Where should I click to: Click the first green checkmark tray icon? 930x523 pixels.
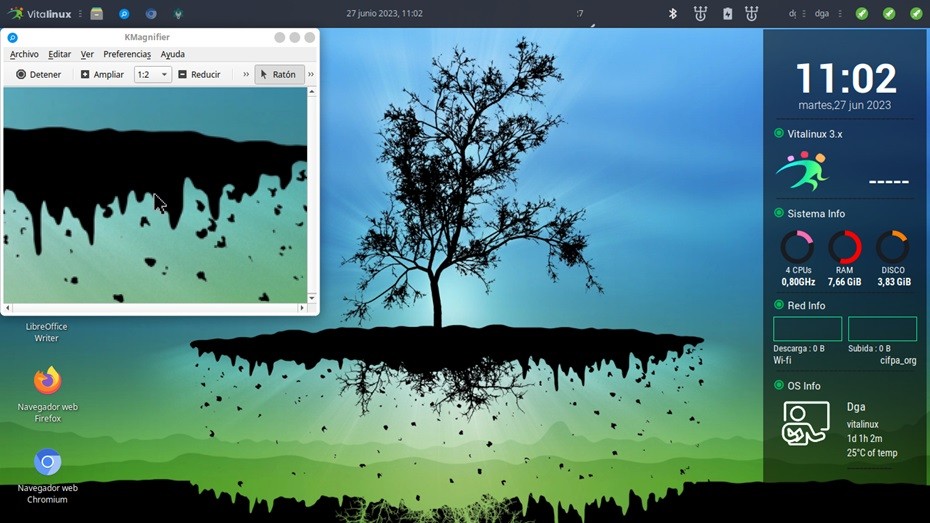(862, 14)
